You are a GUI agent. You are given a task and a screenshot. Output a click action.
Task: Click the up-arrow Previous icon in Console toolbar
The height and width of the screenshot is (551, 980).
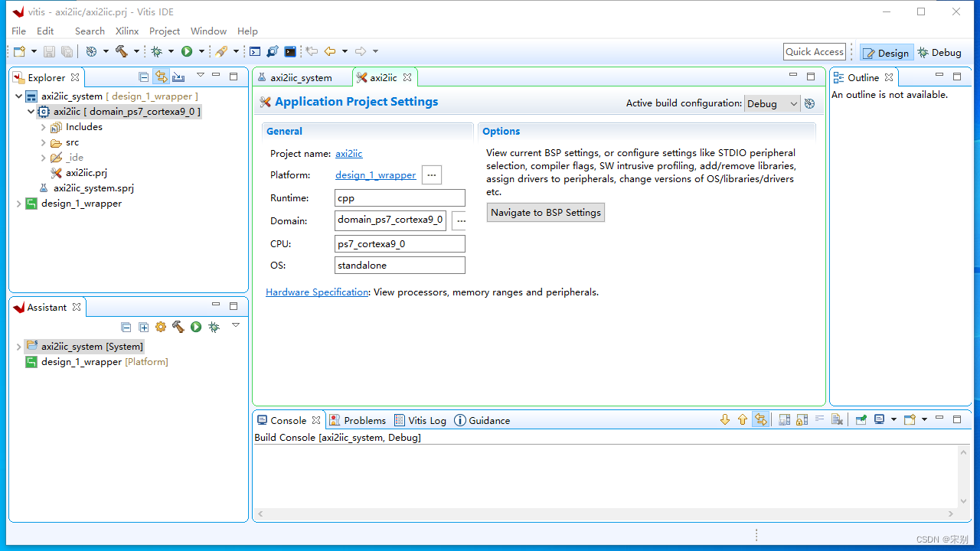point(743,419)
